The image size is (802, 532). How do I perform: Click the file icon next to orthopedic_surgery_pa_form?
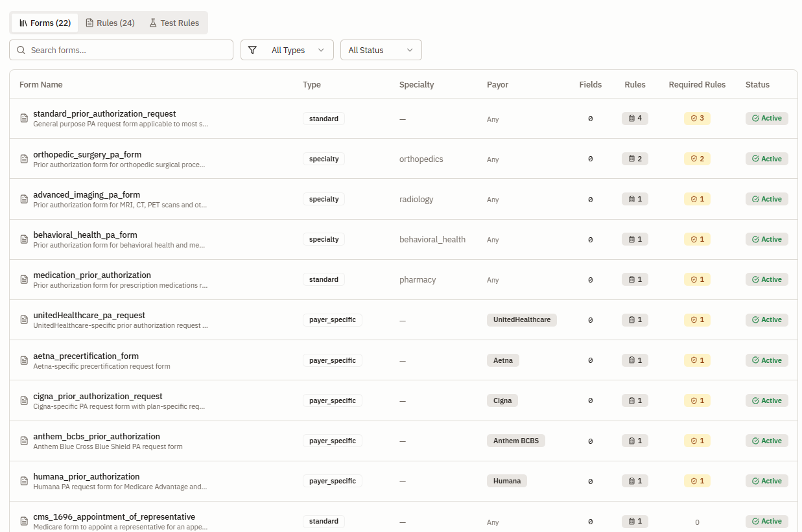24,159
